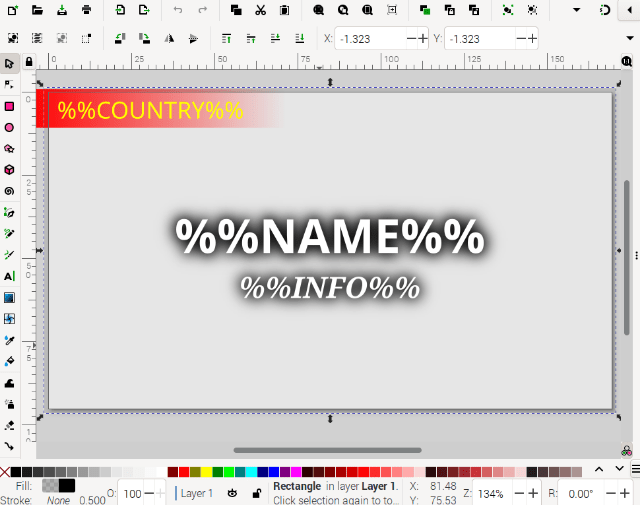
Task: Select the Gradient tool
Action: point(9,298)
